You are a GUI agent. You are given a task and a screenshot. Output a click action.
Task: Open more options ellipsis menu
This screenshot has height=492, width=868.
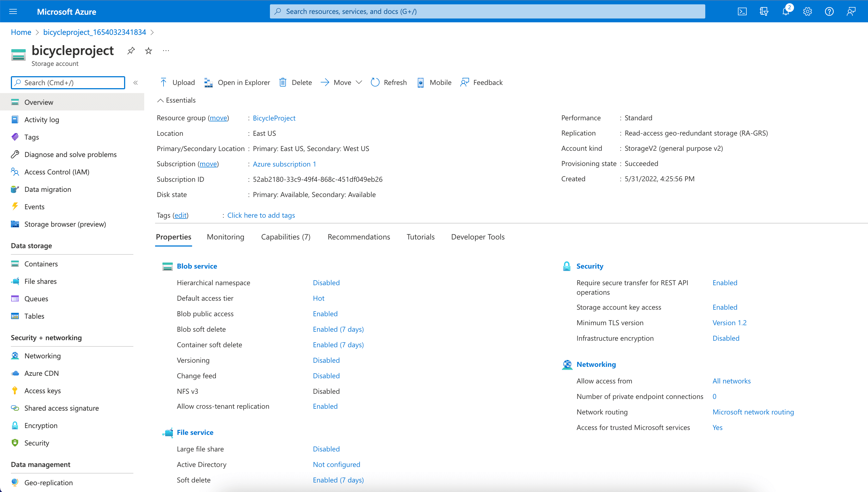pyautogui.click(x=165, y=51)
